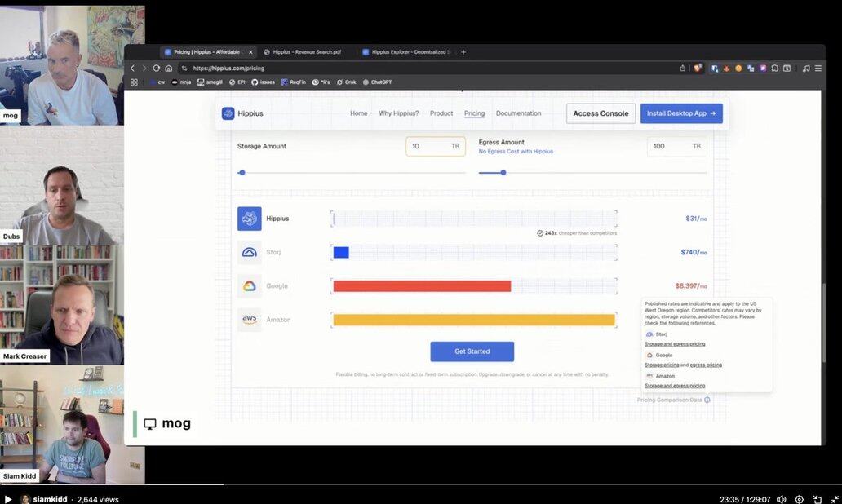Click the Google Cloud logo in comparison chart
The height and width of the screenshot is (504, 842).
pyautogui.click(x=249, y=286)
